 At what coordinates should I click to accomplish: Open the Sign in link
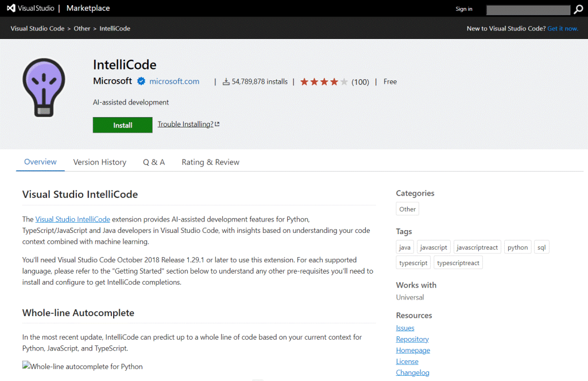pyautogui.click(x=464, y=9)
